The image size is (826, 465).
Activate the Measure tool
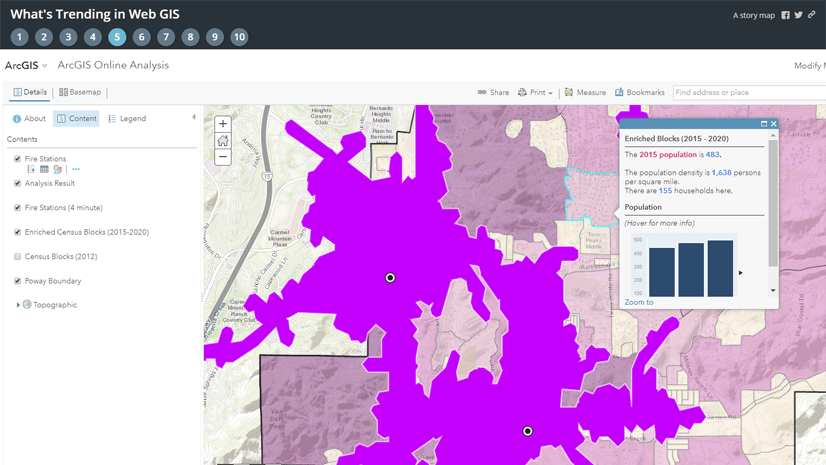click(x=585, y=92)
